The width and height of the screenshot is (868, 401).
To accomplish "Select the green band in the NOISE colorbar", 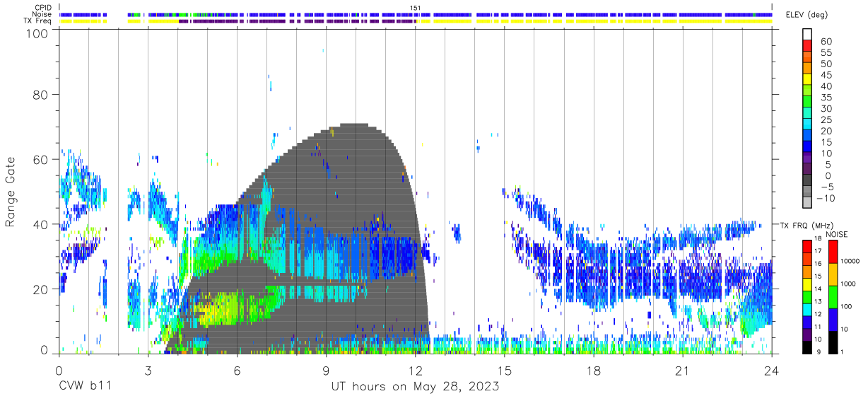I will coord(833,296).
